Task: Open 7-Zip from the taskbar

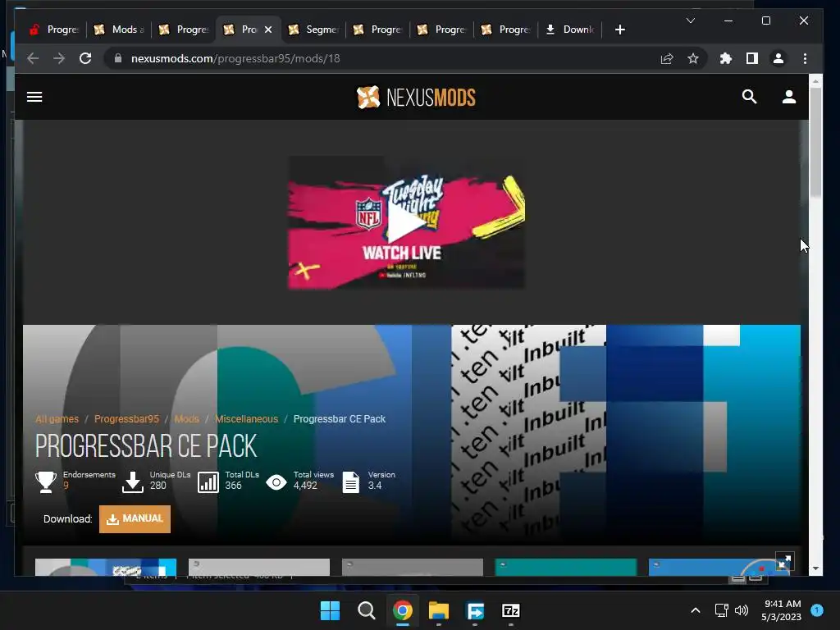Action: [510, 610]
